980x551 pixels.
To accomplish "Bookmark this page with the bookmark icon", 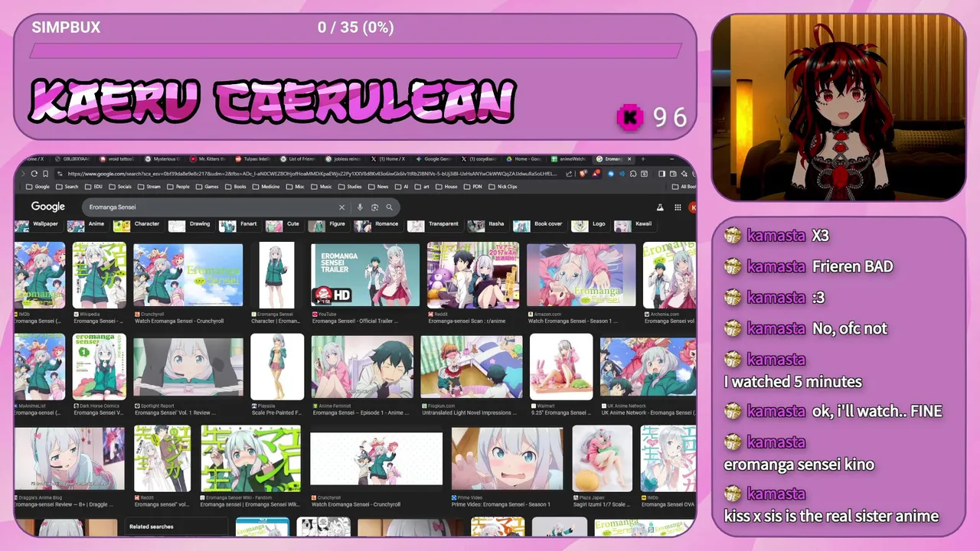I will pyautogui.click(x=46, y=174).
